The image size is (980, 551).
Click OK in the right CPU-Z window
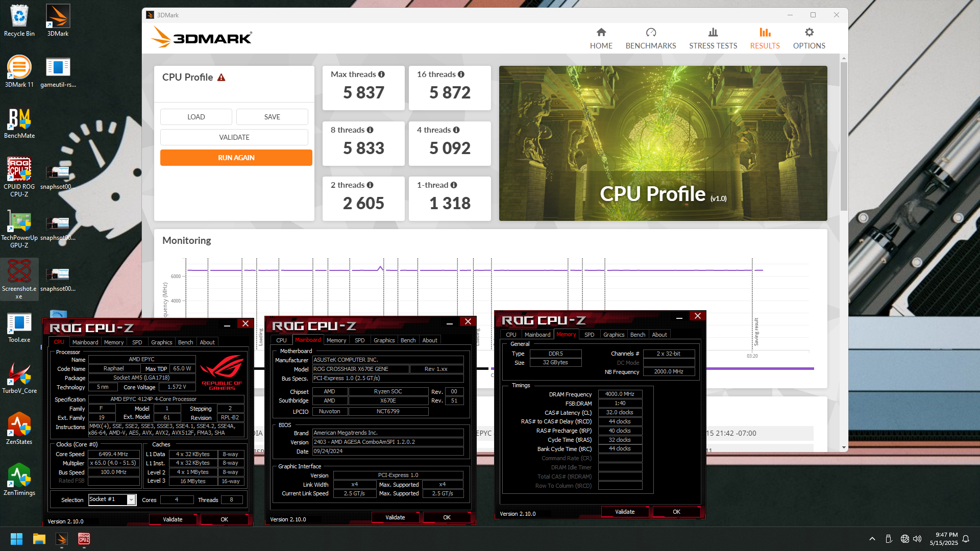click(x=677, y=512)
